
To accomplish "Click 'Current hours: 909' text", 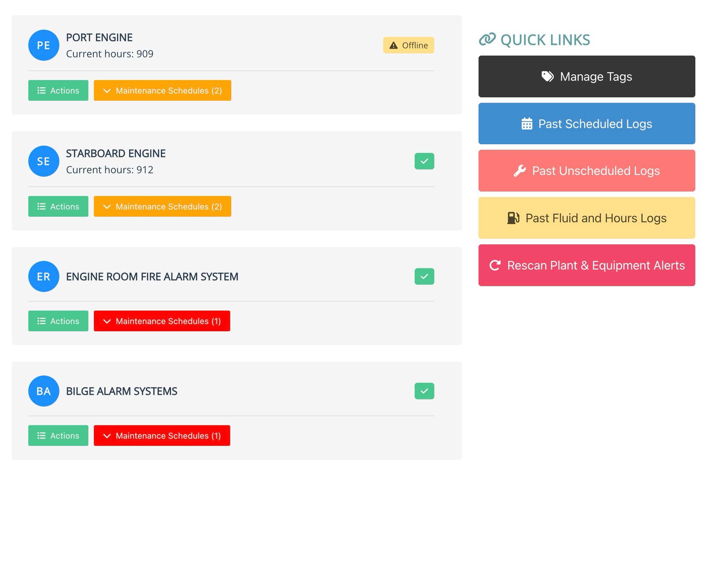I will (x=110, y=54).
